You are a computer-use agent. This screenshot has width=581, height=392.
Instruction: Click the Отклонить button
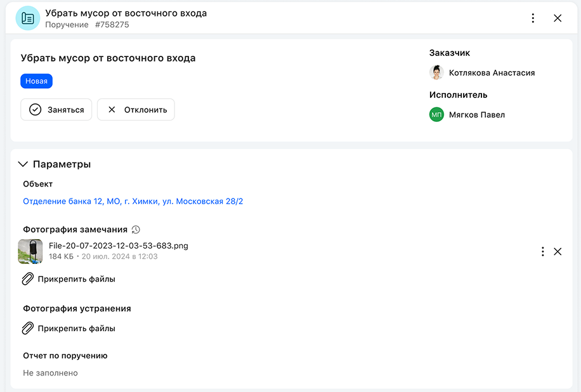pyautogui.click(x=136, y=110)
